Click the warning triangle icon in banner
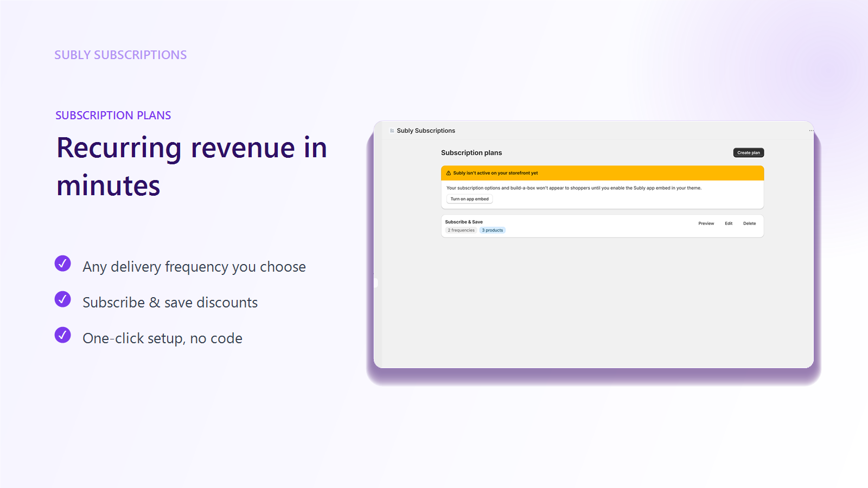 point(449,173)
